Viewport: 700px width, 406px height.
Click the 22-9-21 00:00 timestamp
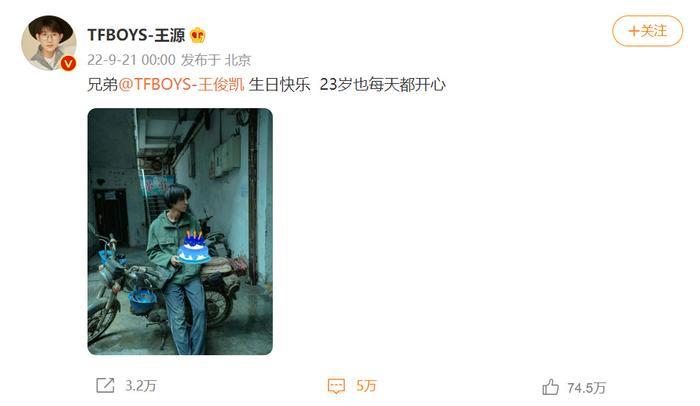pos(131,60)
